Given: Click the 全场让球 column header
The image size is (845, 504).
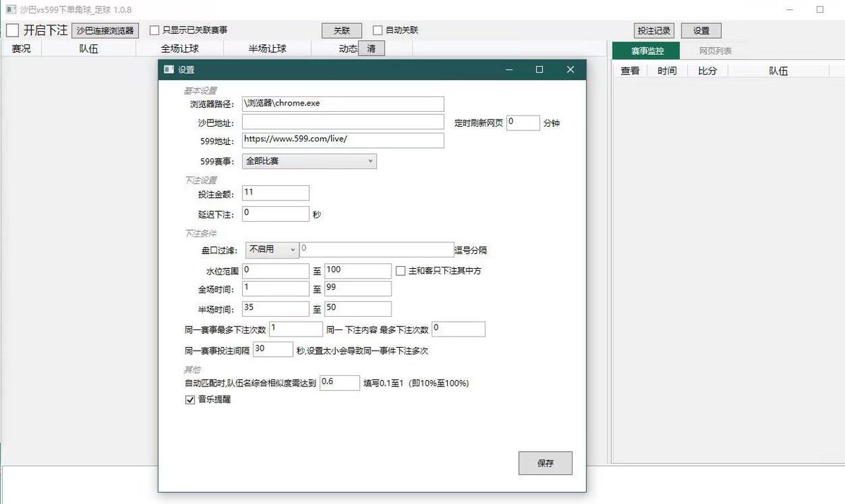Looking at the screenshot, I should (180, 49).
